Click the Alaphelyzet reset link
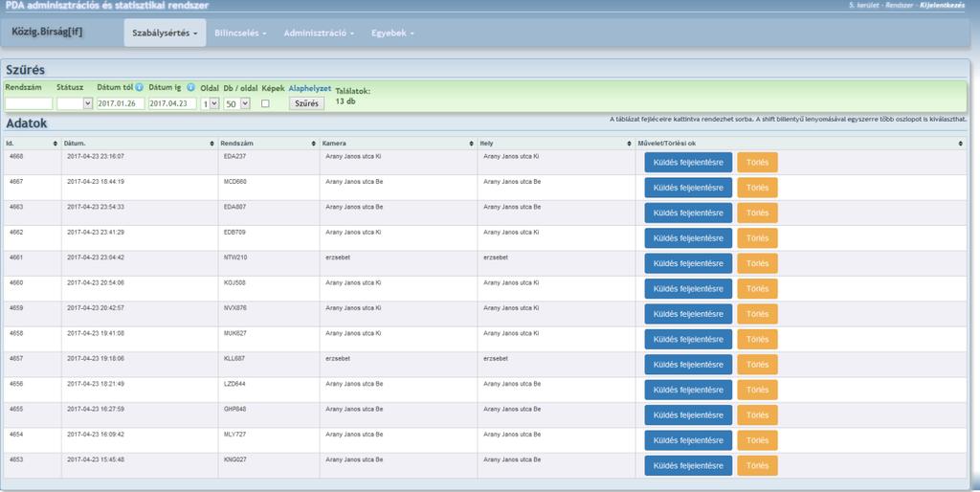Screen dimensions: 980x492 tap(310, 89)
